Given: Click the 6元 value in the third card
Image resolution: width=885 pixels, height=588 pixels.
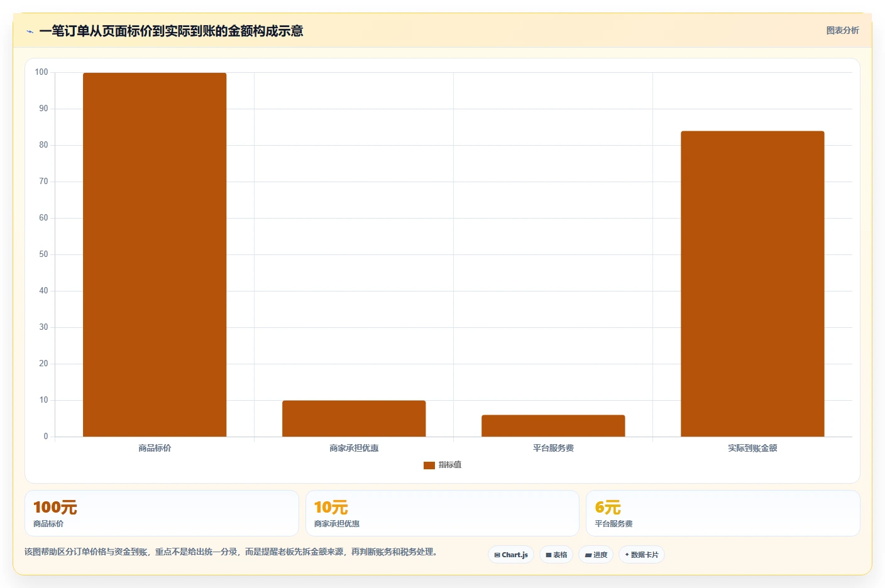Looking at the screenshot, I should [x=608, y=508].
